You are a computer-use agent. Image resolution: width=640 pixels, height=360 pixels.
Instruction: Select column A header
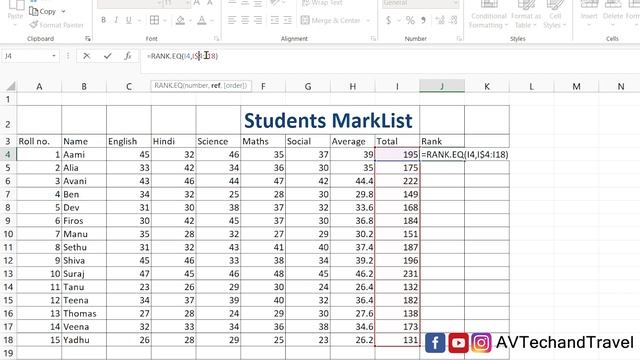click(x=39, y=87)
